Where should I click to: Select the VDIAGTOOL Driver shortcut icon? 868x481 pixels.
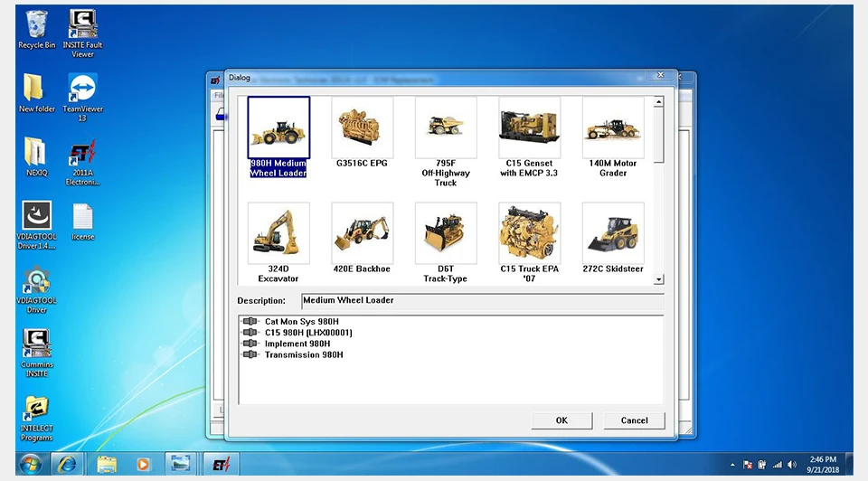(x=36, y=289)
